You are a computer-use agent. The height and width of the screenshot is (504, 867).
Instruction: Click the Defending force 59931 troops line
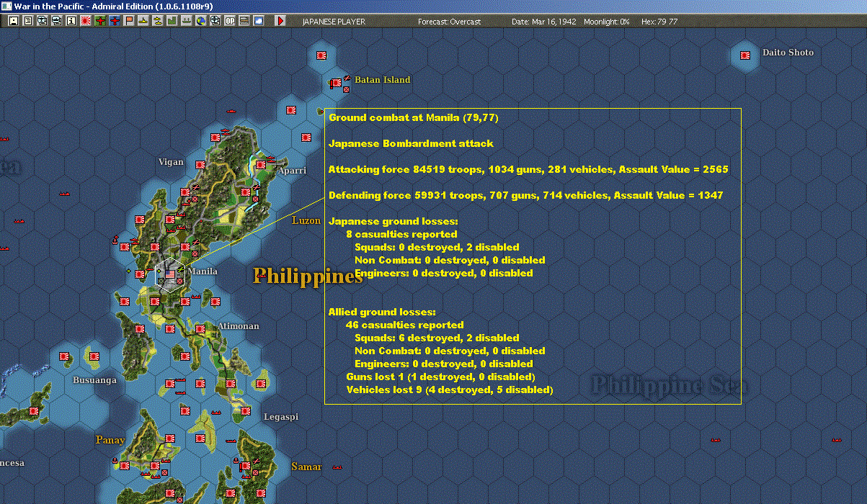pos(525,195)
